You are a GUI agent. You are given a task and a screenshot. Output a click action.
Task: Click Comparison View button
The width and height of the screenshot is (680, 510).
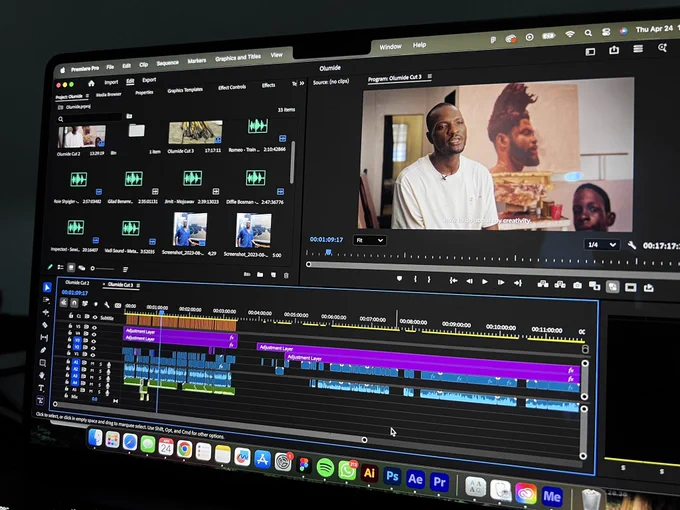(595, 286)
